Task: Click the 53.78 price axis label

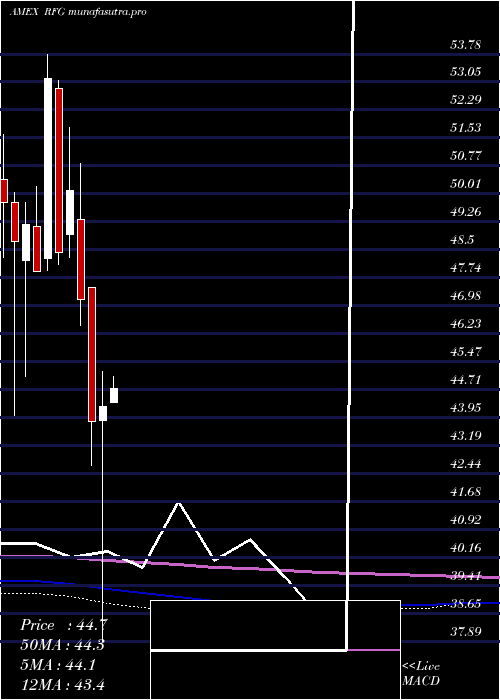Action: (466, 44)
